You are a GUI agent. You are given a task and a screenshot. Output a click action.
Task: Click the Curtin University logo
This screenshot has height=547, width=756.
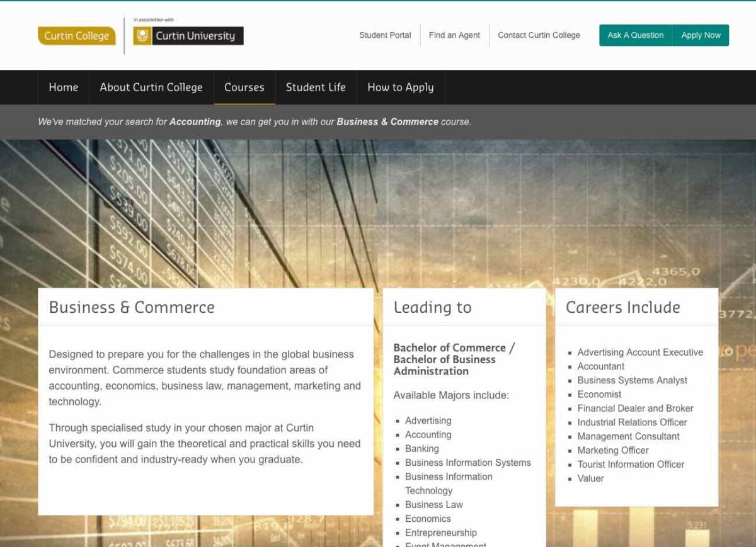(188, 36)
